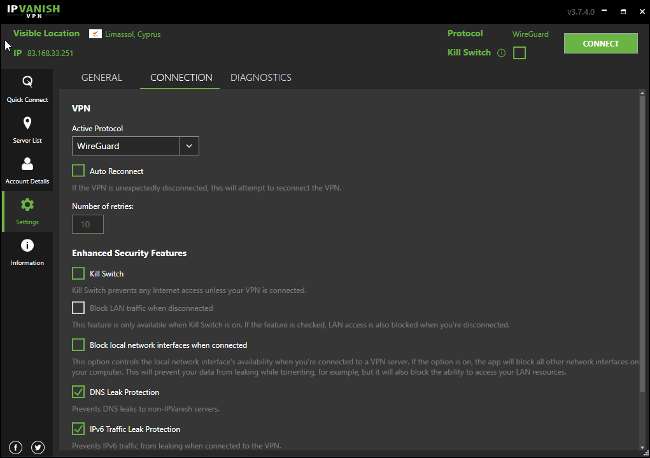Click the Enhanced Security Features heading
650x458 pixels.
click(x=129, y=253)
